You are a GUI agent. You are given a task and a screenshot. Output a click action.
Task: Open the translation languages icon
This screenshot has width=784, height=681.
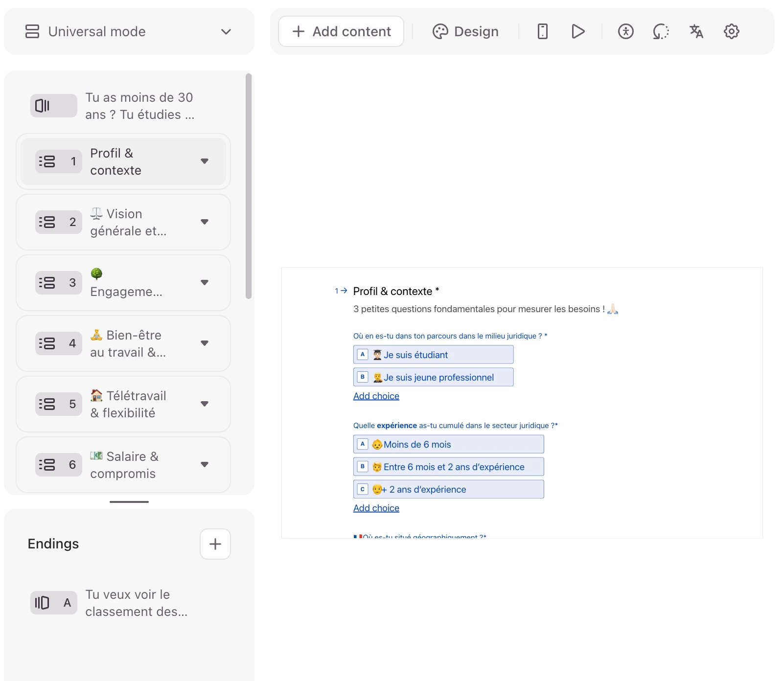696,31
